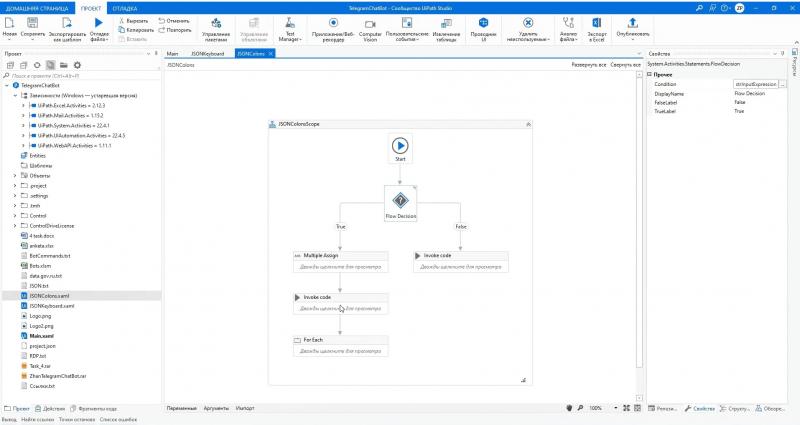The image size is (800, 425).
Task: Click the project search field
Action: click(x=82, y=76)
